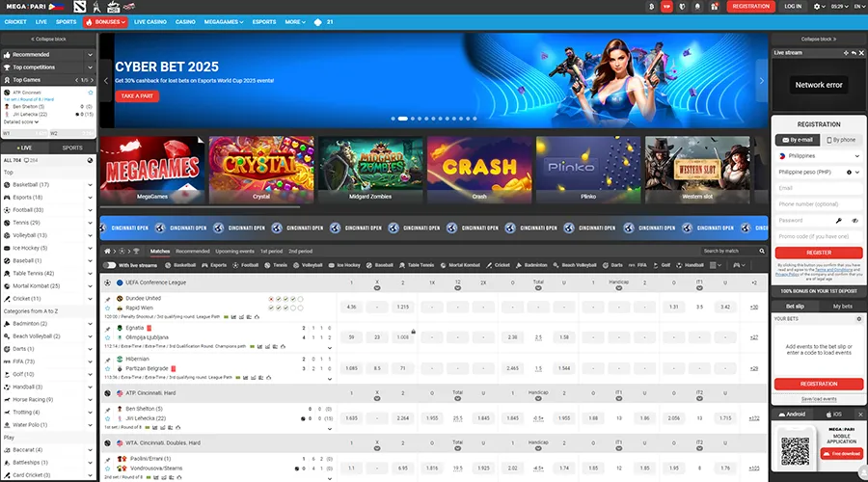Open the BONUSES menu
868x482 pixels.
click(x=105, y=22)
